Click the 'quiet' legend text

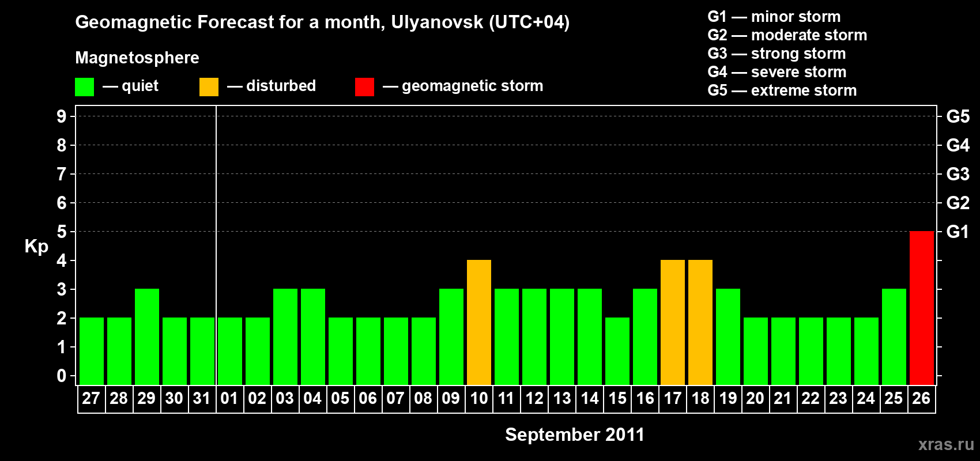click(140, 86)
